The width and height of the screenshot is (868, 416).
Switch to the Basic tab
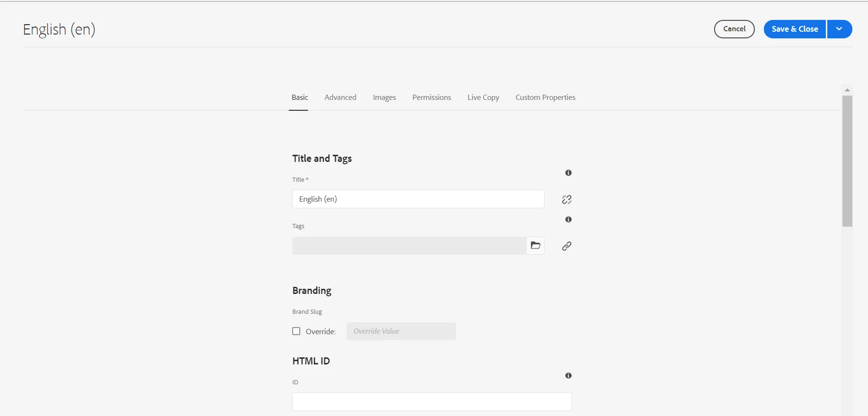point(300,97)
